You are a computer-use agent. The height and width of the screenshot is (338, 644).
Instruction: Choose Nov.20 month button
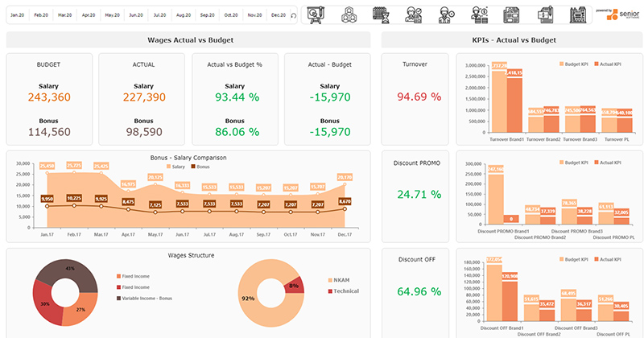tap(254, 14)
